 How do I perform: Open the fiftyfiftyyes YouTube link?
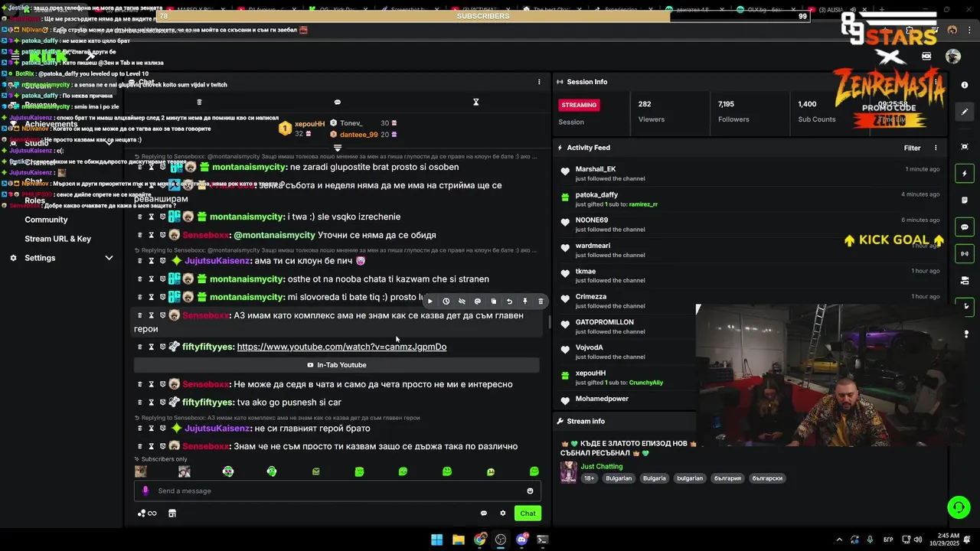[x=341, y=347]
